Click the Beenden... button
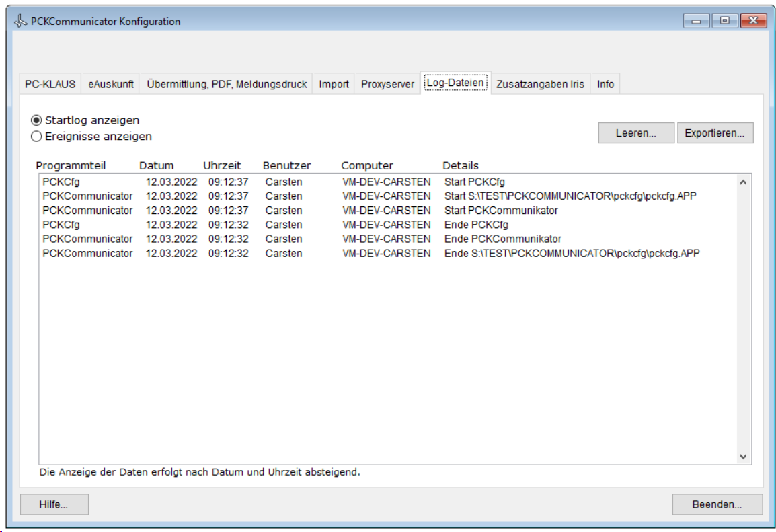The image size is (776, 532). [x=717, y=504]
